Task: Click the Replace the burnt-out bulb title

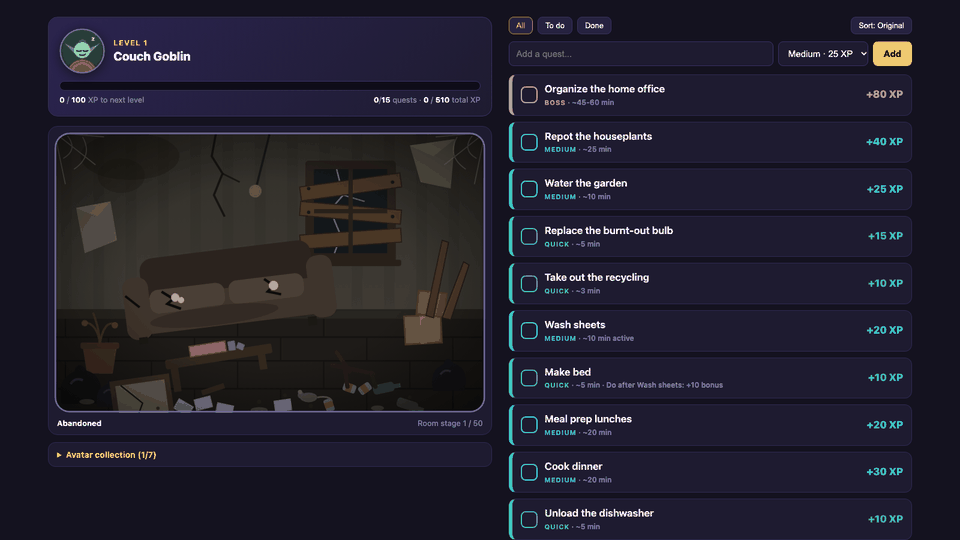Action: click(609, 230)
